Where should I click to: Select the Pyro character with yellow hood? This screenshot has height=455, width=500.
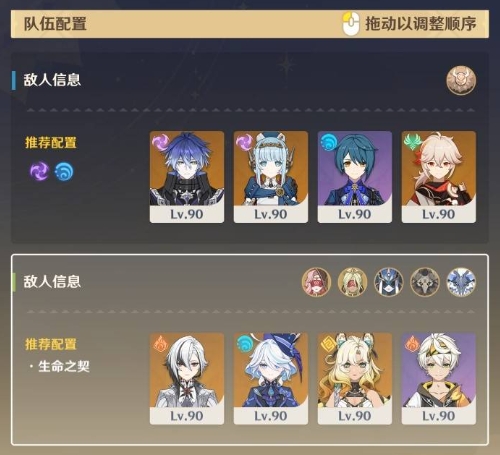click(439, 378)
